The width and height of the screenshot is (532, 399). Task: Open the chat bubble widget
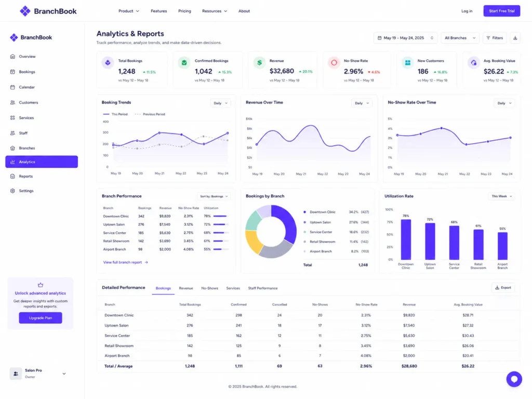click(514, 379)
